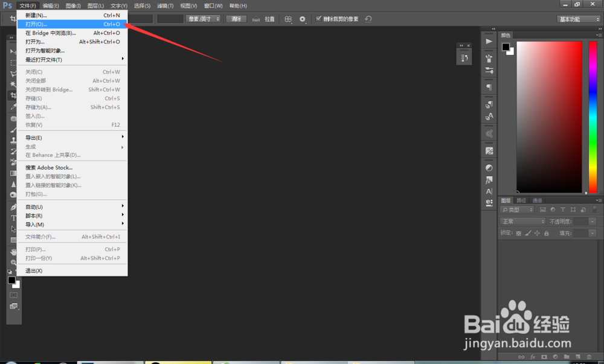Select the Zoom magnifier tool
Screen dimensions: 604x364
click(x=13, y=263)
